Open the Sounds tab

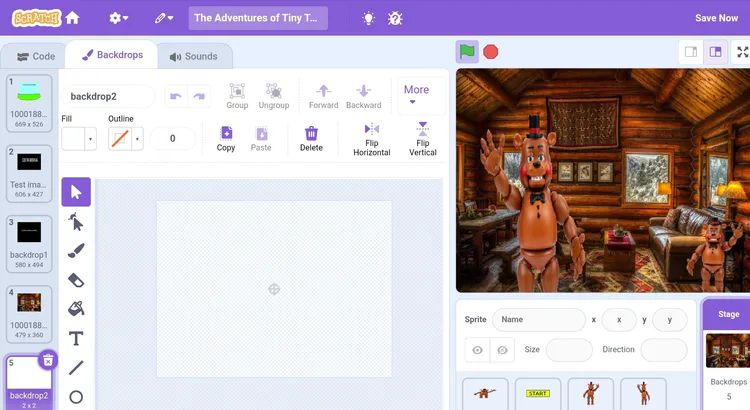click(194, 56)
